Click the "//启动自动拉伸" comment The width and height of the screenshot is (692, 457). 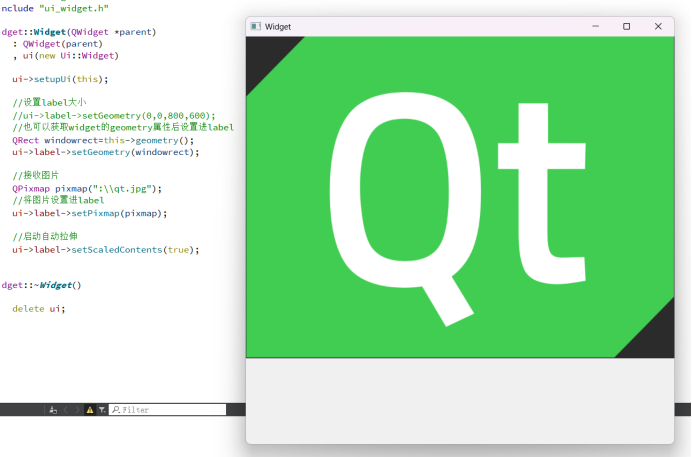tap(45, 236)
